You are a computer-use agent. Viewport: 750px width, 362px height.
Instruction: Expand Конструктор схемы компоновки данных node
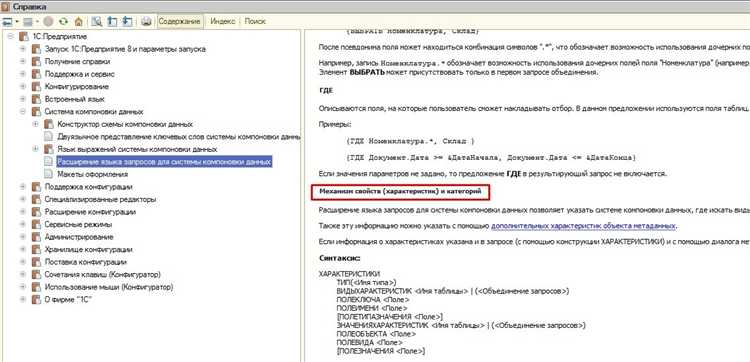(35, 124)
